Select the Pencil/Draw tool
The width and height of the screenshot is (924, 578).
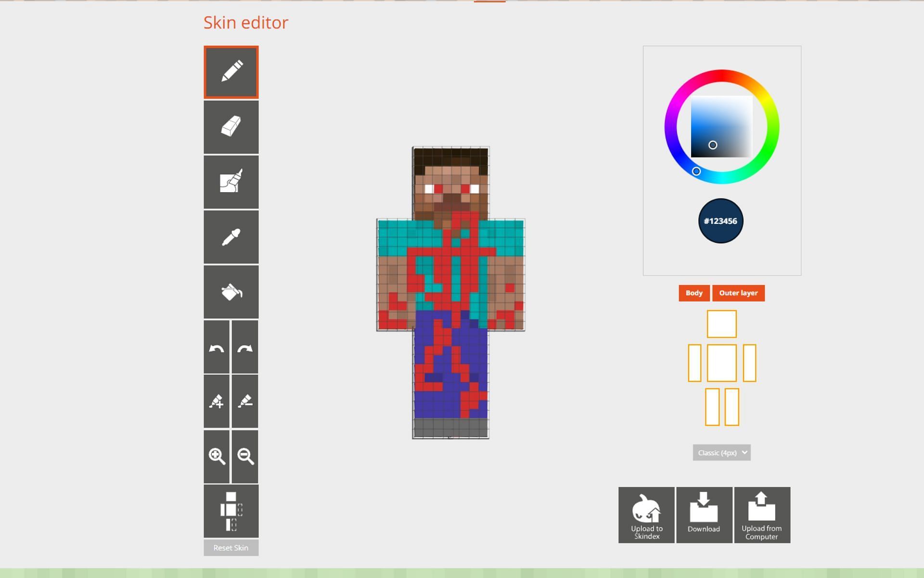(x=231, y=72)
